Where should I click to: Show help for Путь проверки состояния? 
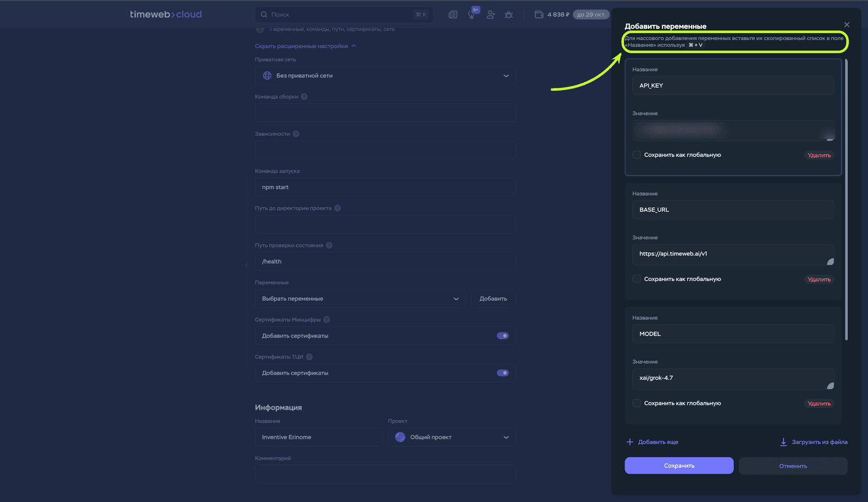[x=329, y=245]
